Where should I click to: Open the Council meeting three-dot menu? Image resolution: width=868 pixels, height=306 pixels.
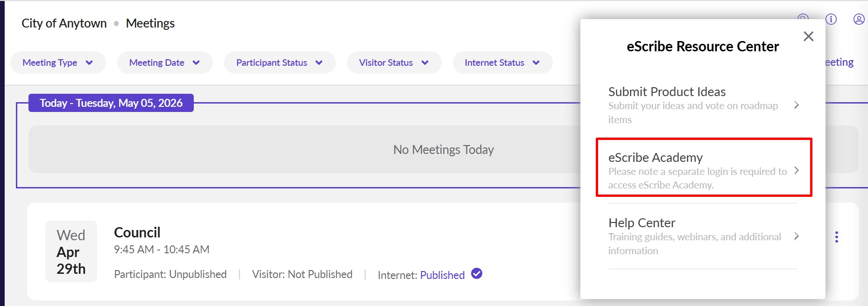tap(836, 237)
